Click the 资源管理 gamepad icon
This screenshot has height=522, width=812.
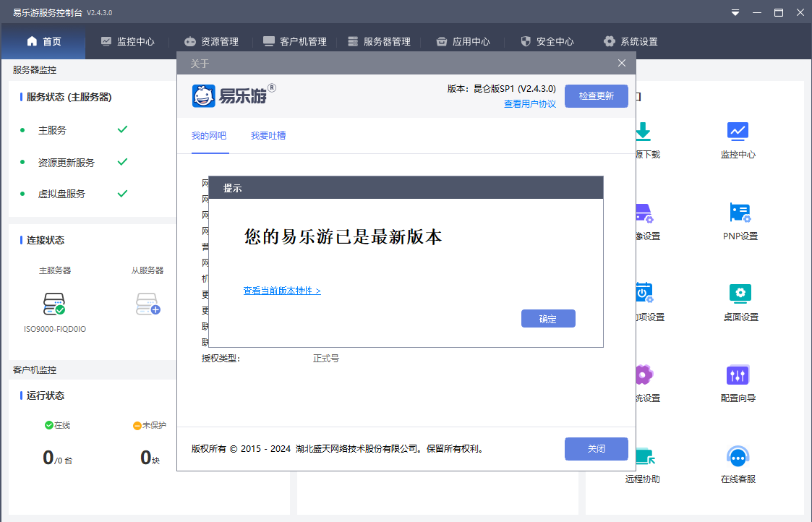click(x=190, y=41)
